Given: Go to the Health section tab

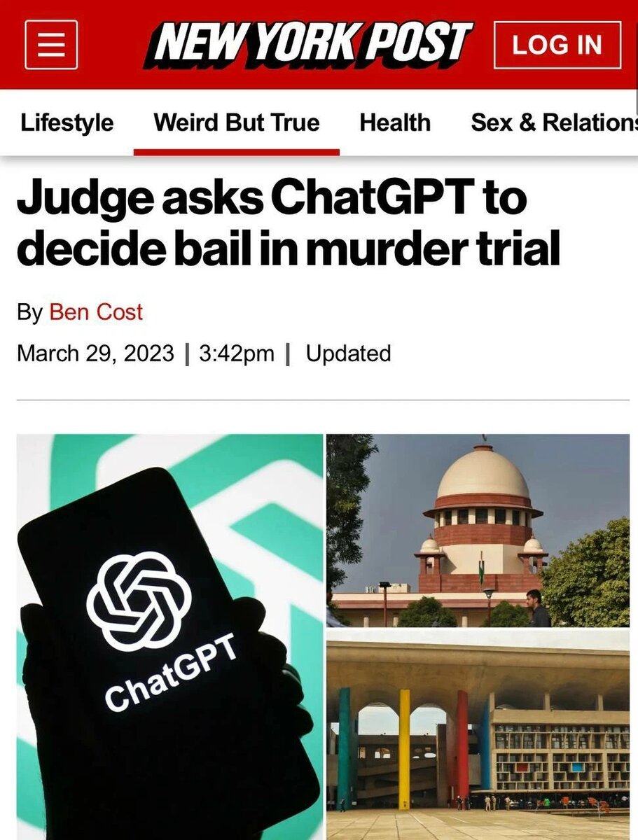Looking at the screenshot, I should [395, 122].
